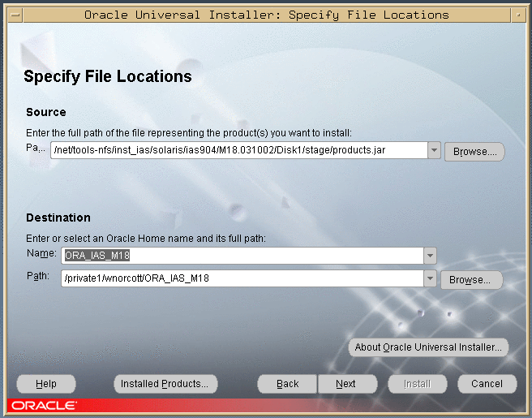Open About Oracle Universal Installer dialog

pos(428,347)
